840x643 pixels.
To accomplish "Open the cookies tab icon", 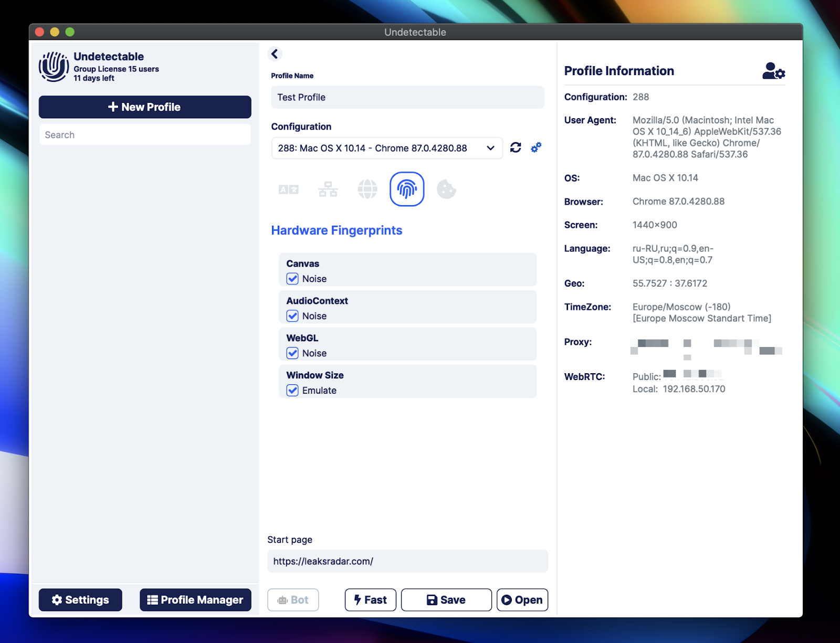I will 446,189.
